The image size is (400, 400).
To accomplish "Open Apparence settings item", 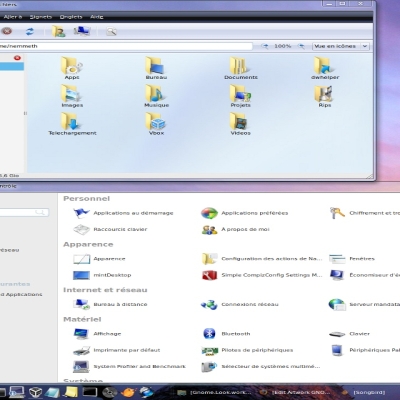I will pyautogui.click(x=99, y=259).
